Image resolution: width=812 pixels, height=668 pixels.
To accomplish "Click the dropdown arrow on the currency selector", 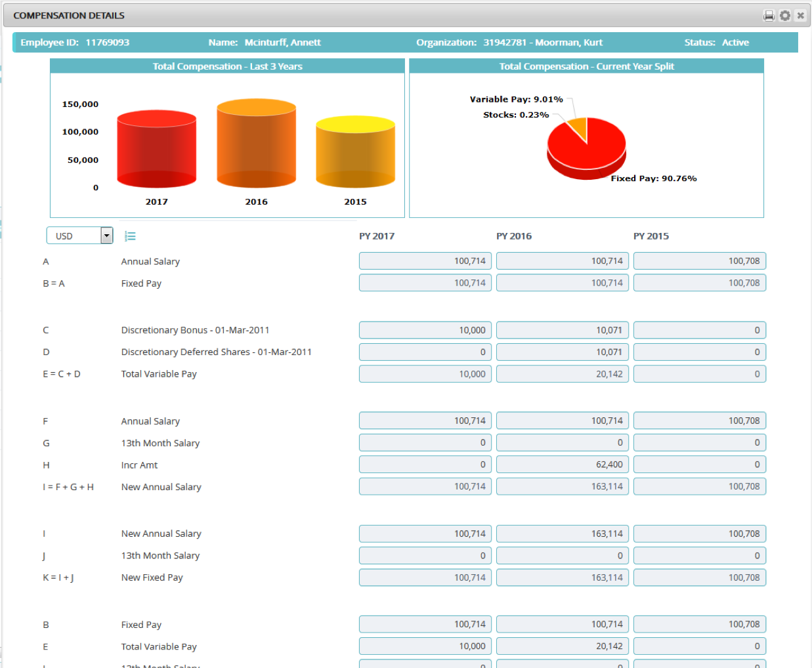I will [x=105, y=235].
